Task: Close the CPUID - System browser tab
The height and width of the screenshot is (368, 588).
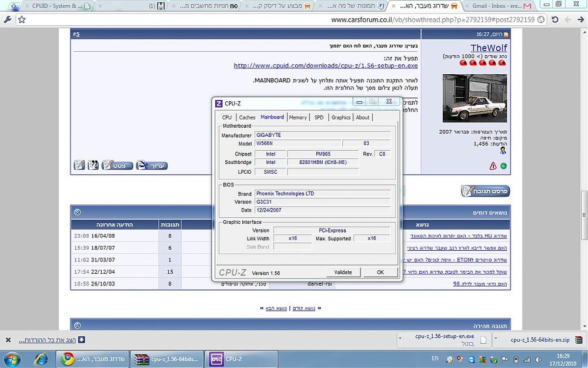Action: 27,6
